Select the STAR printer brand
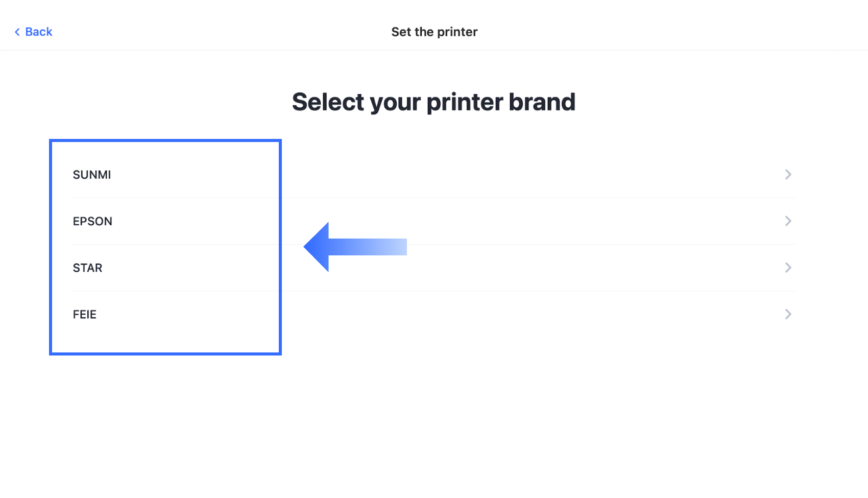 (x=87, y=267)
